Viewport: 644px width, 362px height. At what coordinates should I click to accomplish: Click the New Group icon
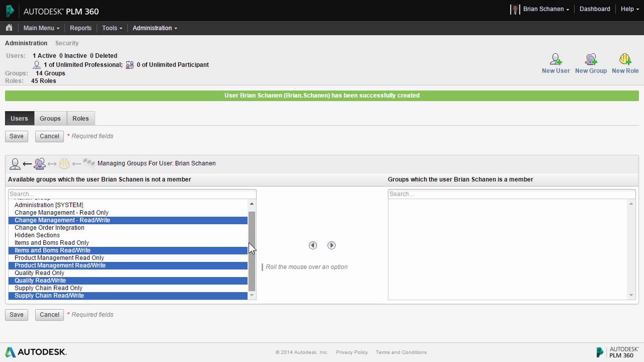pos(591,59)
